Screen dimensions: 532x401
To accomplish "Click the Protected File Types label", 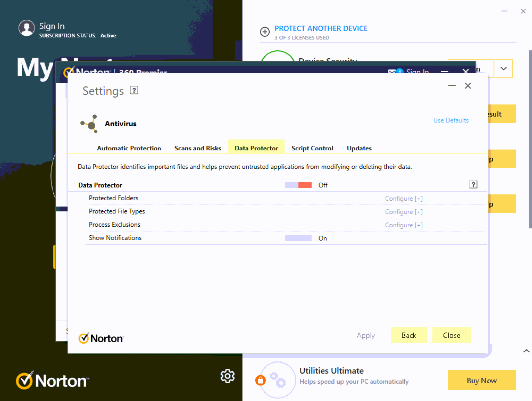I will (117, 211).
